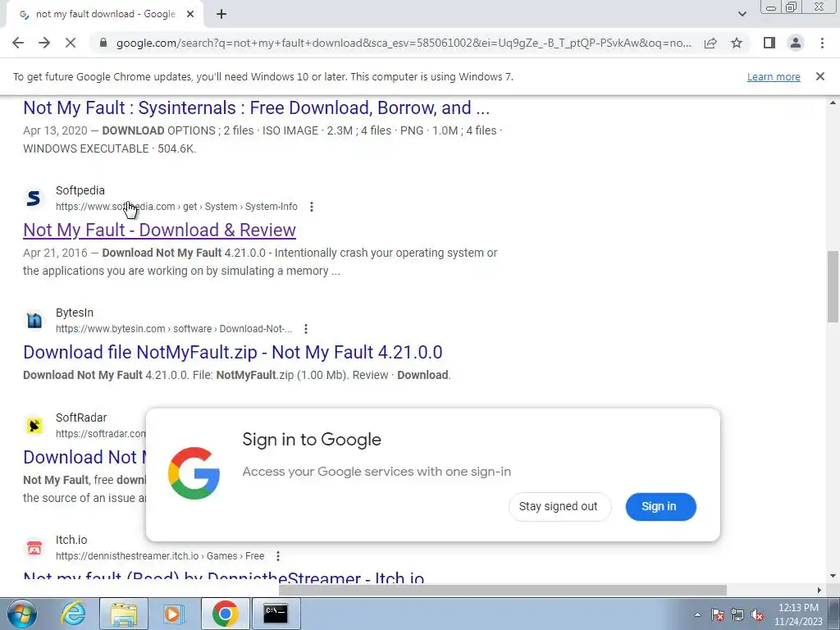Click the SoftRadar site favicon
This screenshot has height=630, width=840.
(x=34, y=426)
